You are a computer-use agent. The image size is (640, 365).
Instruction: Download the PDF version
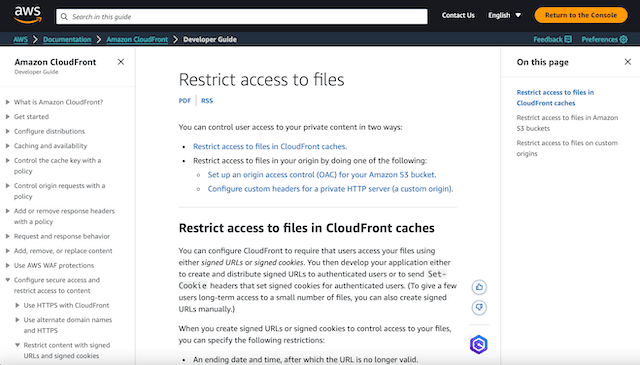[184, 100]
